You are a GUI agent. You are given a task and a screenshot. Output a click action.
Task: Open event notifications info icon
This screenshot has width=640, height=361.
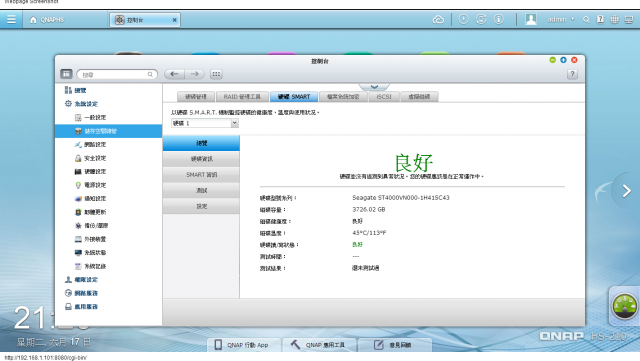tap(499, 19)
